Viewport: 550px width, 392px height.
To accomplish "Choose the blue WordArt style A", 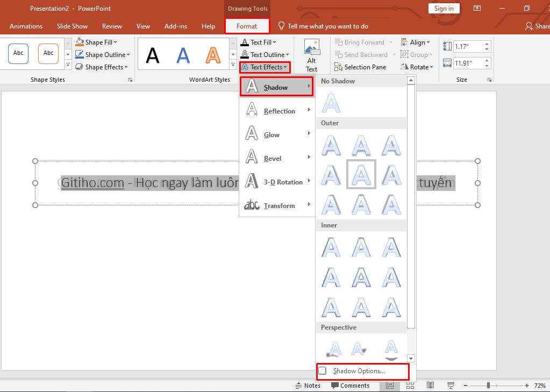I will 183,55.
